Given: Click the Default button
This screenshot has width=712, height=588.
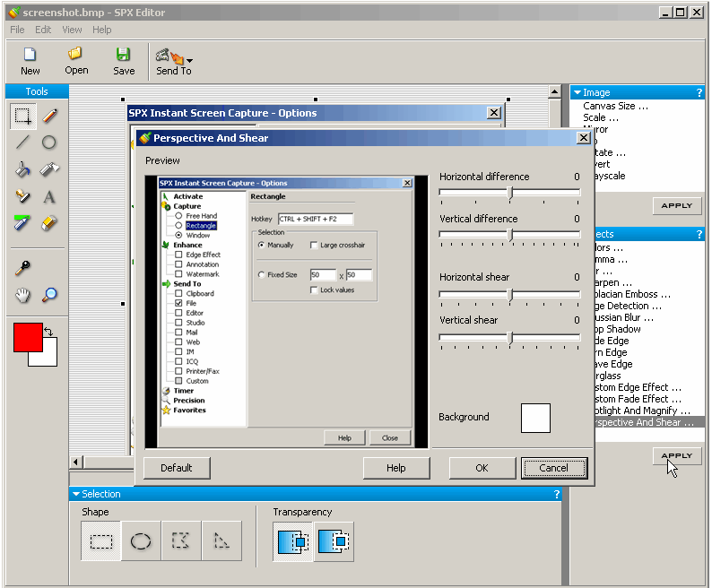Looking at the screenshot, I should point(177,468).
